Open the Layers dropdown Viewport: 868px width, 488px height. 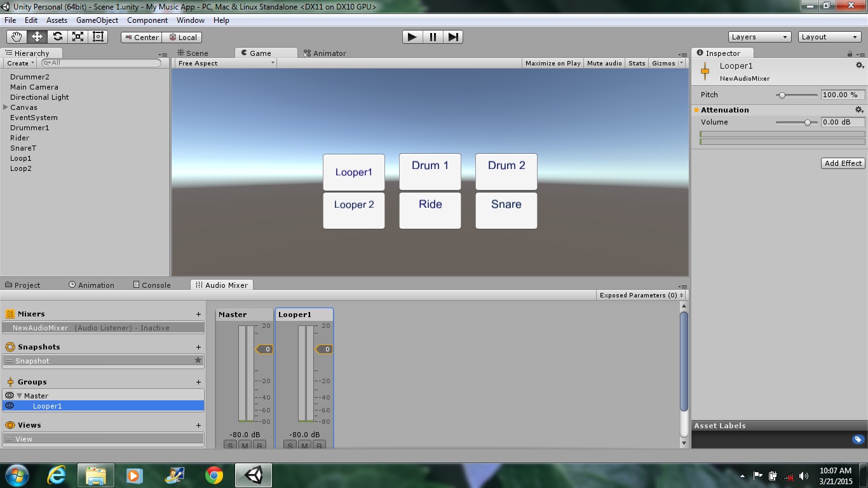click(759, 37)
